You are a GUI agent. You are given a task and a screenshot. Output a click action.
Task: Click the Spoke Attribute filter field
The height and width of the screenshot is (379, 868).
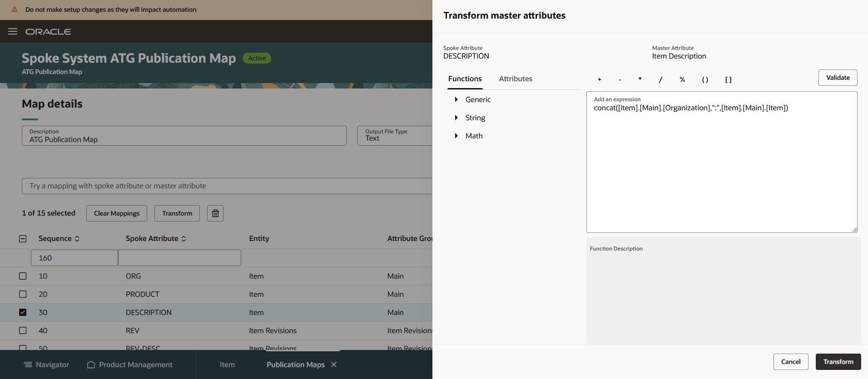[x=179, y=258]
